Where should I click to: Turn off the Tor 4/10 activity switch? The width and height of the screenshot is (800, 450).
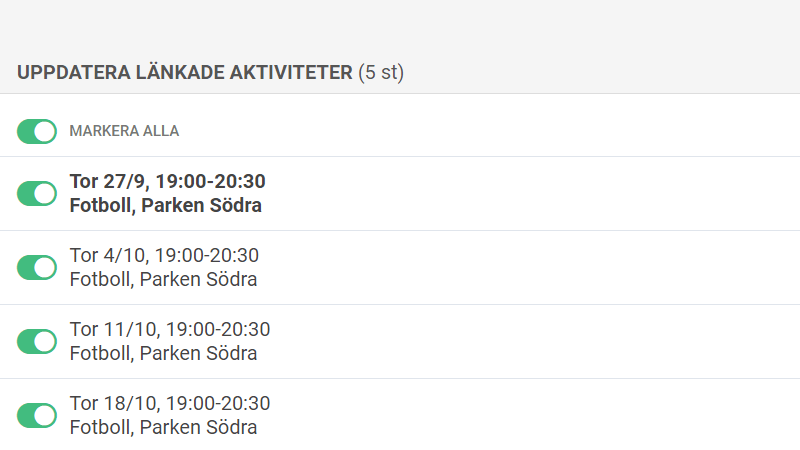tap(37, 267)
